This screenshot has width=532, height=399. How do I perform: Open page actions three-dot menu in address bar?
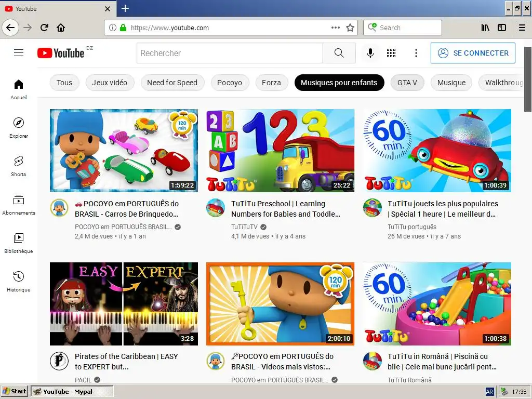tap(336, 28)
